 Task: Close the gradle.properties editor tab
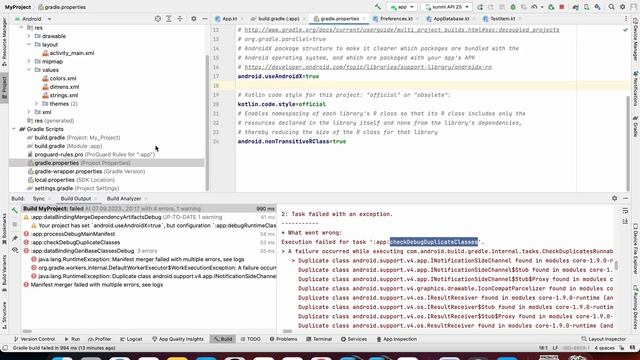pos(364,19)
